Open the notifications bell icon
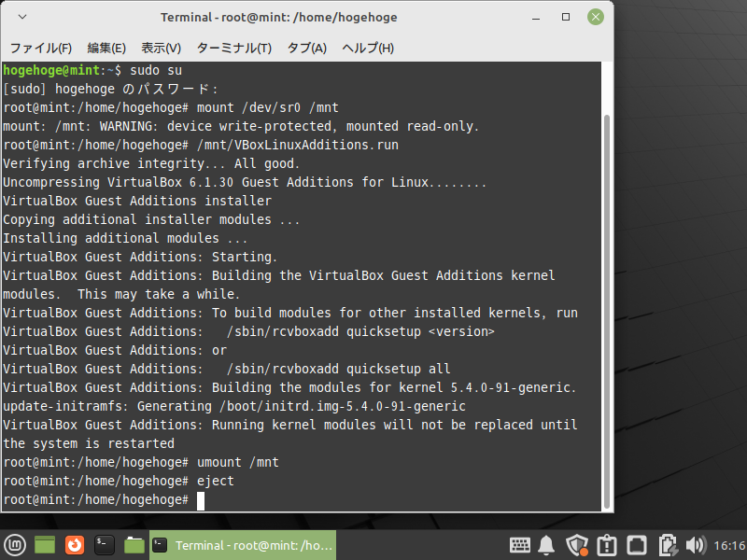The width and height of the screenshot is (747, 560). (546, 545)
